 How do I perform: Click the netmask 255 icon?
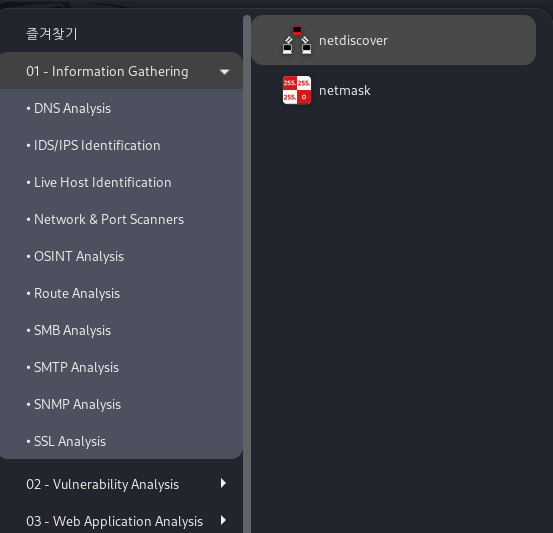pyautogui.click(x=297, y=90)
